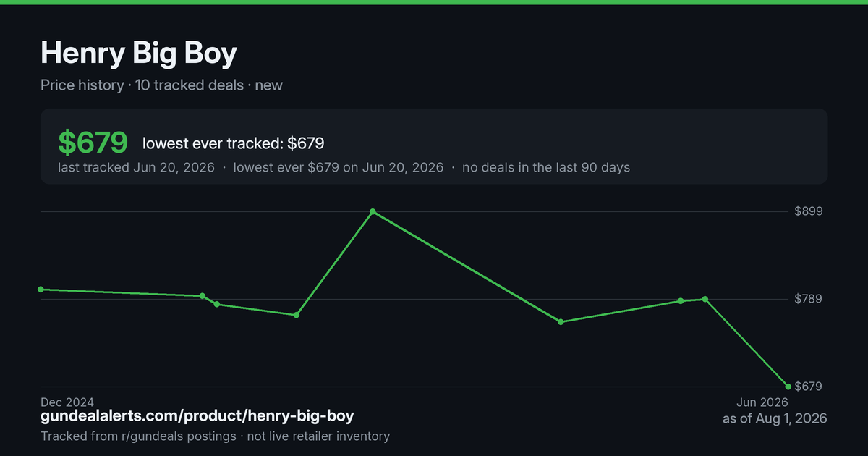Select the Dec 2024 x-axis label
Screen dimensions: 868x456
(x=67, y=402)
